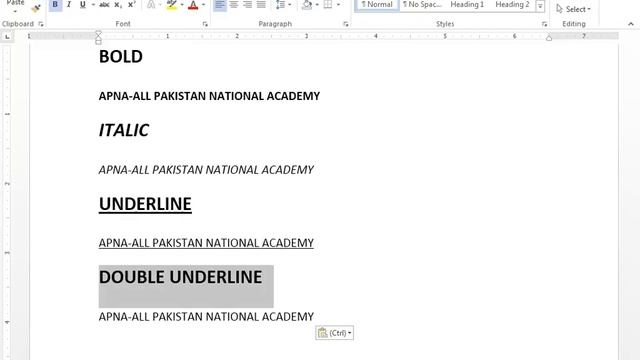Click the last plain APNA-ALL PAKISTAN NATIONAL ACADEMY line

[x=206, y=317]
